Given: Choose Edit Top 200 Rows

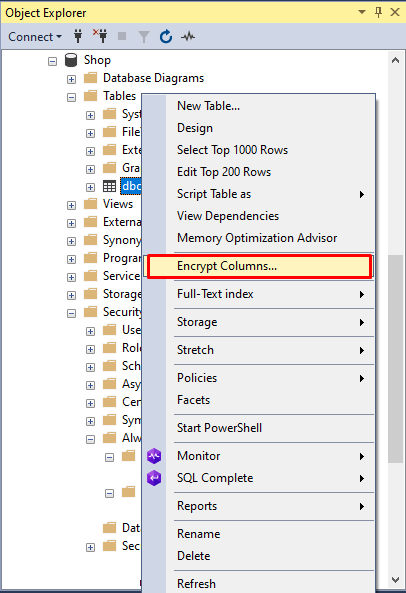Looking at the screenshot, I should (270, 172).
